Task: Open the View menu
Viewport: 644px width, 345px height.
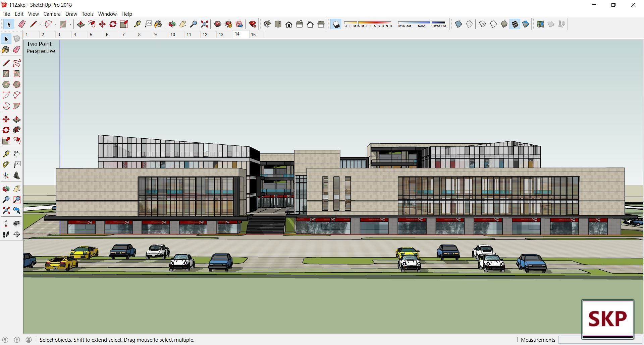Action: click(x=33, y=14)
